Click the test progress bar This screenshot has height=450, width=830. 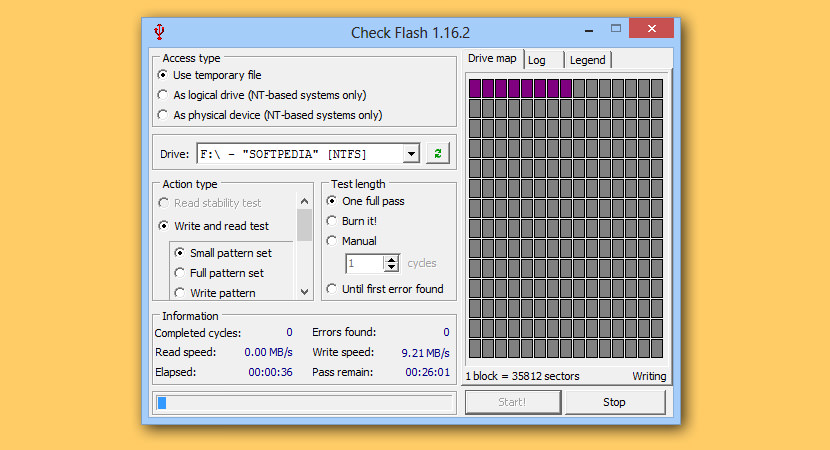[305, 403]
